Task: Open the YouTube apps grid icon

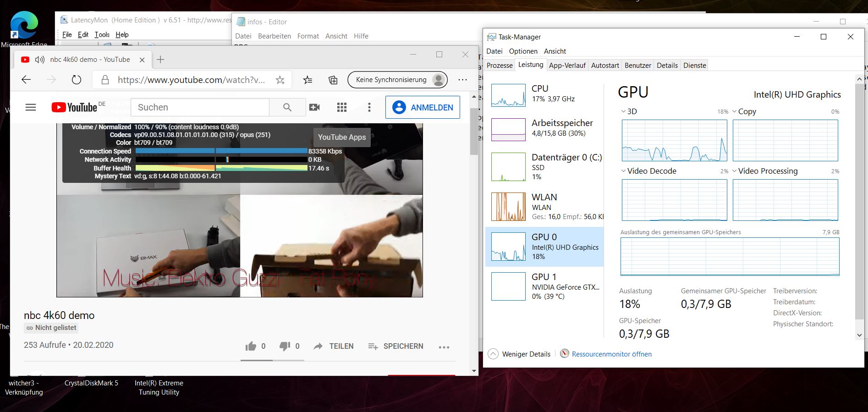Action: [342, 107]
